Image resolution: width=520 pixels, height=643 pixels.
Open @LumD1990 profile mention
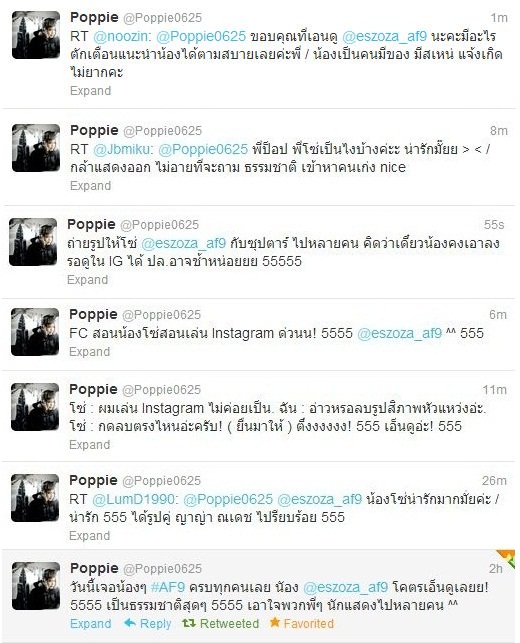click(135, 499)
